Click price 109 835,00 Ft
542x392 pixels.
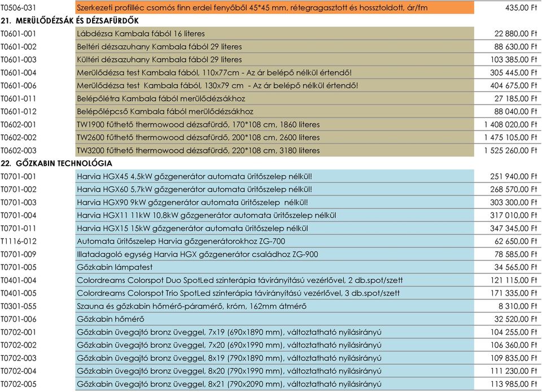pyautogui.click(x=514, y=358)
